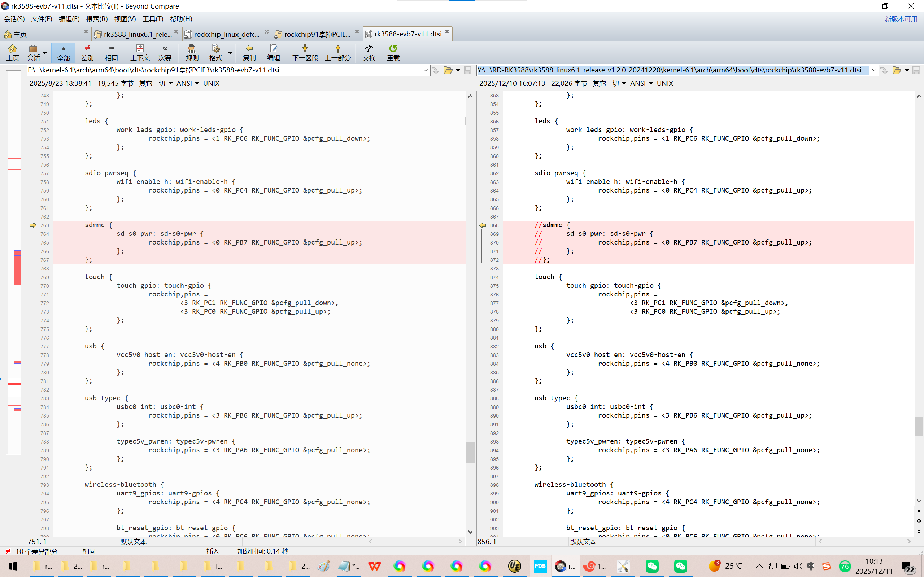Toggle Show All (全部) display filter
Screen dimensions: 924x577
tap(64, 52)
